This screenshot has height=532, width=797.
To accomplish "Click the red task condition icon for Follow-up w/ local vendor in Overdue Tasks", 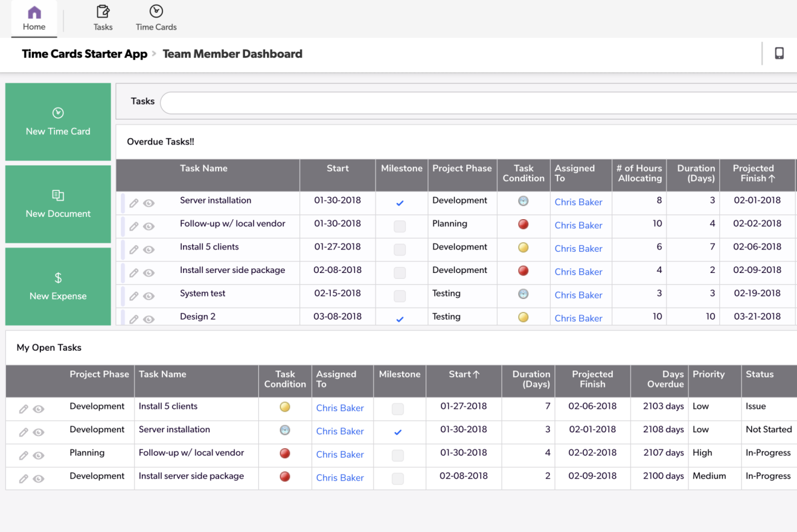I will (523, 224).
